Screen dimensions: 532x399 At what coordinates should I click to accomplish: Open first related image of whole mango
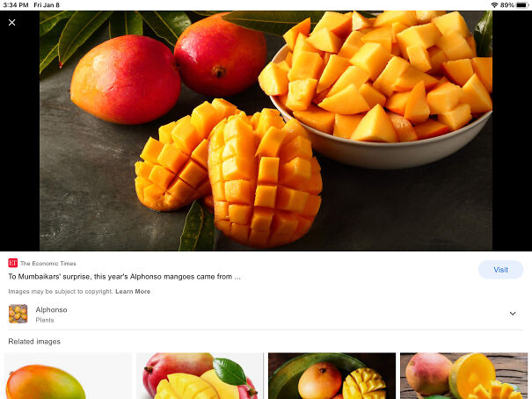tap(69, 375)
